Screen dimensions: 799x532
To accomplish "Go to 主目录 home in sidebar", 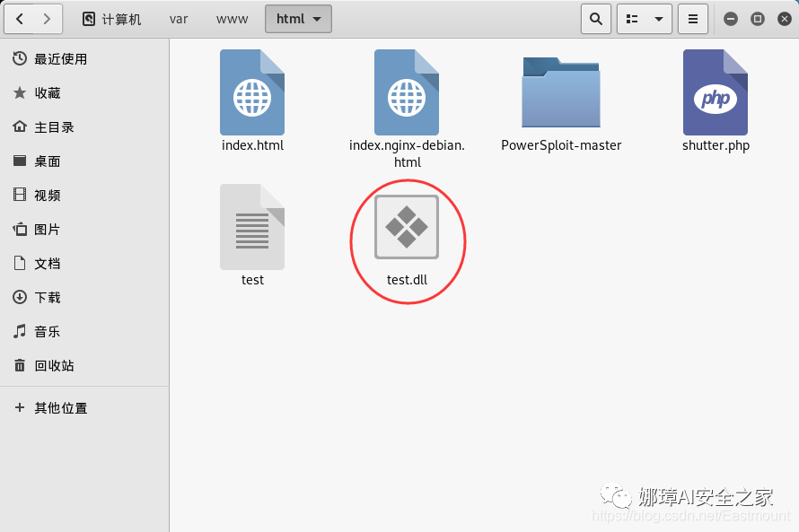I will [84, 126].
